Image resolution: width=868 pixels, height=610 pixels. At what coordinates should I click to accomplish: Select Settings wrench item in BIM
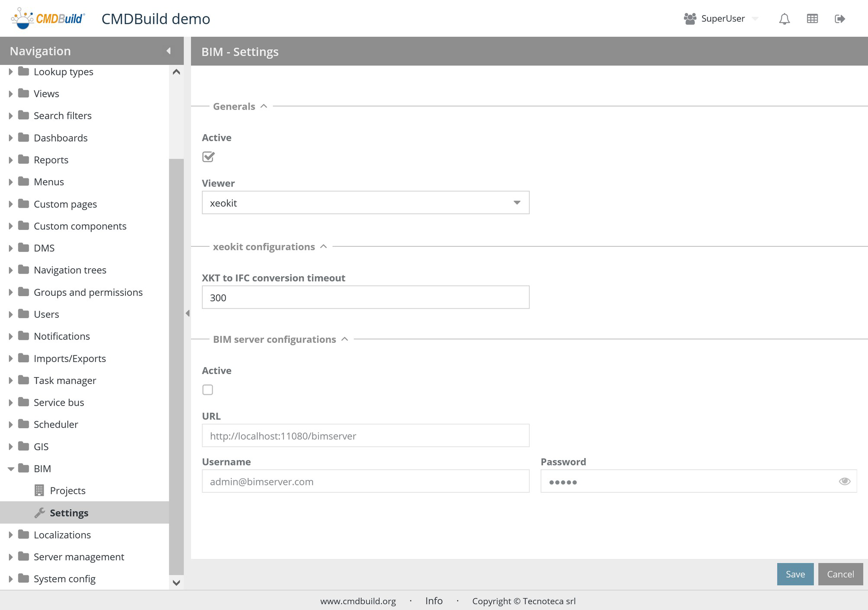69,513
